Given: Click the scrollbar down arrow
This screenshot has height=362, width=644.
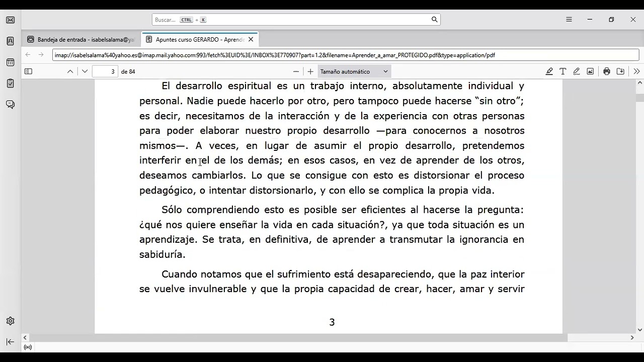Looking at the screenshot, I should pos(640,330).
